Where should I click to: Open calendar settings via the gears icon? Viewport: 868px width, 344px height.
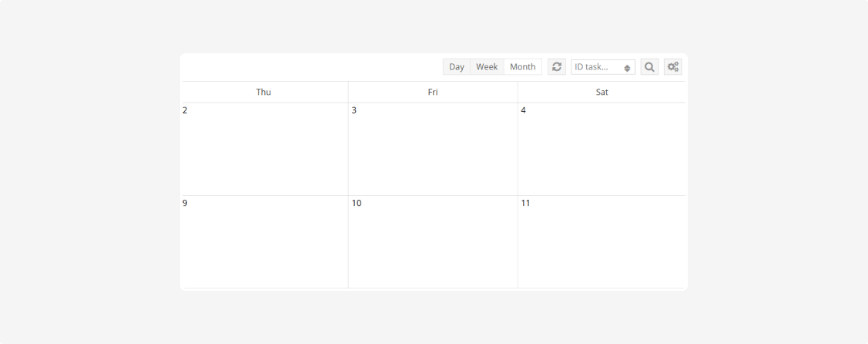pos(673,67)
